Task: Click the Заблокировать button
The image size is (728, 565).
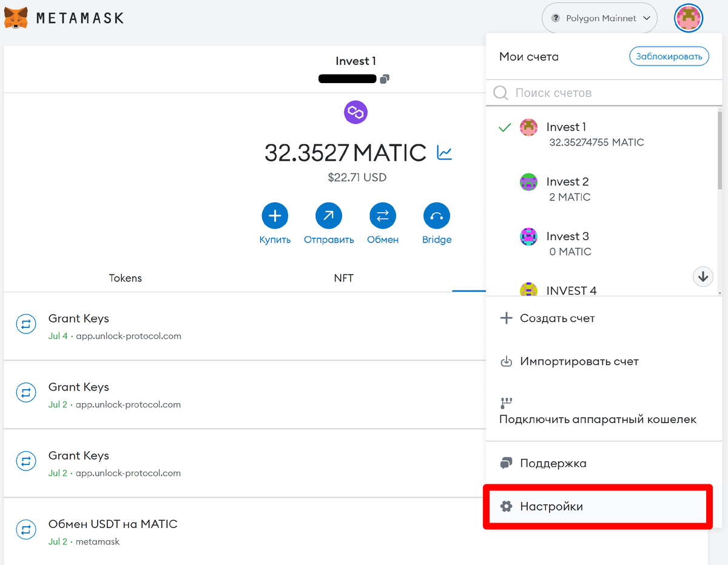Action: coord(669,56)
